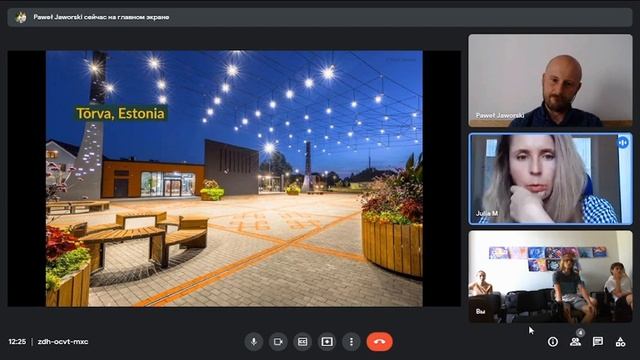Select Paweł Jaworski's video tile
The width and height of the screenshot is (640, 360).
(x=550, y=80)
